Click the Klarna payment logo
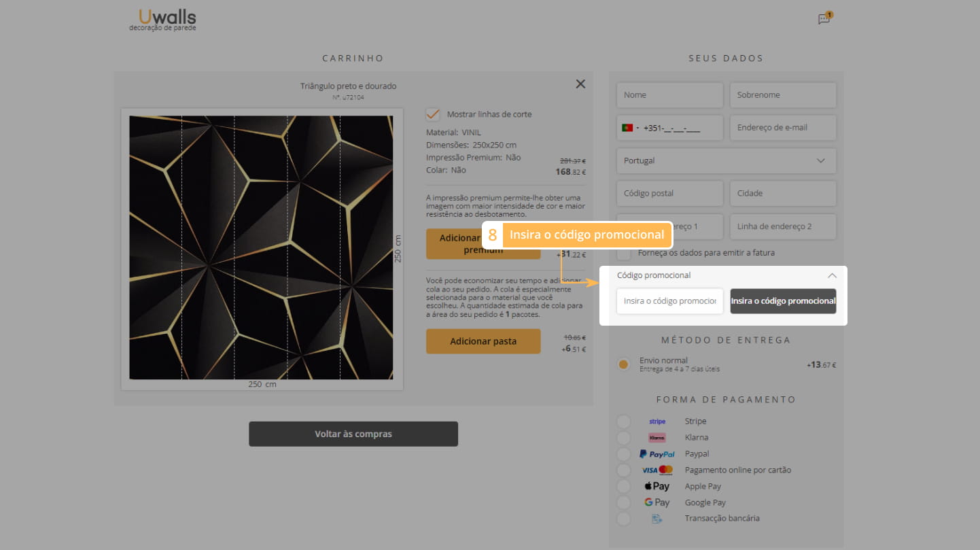 657,438
